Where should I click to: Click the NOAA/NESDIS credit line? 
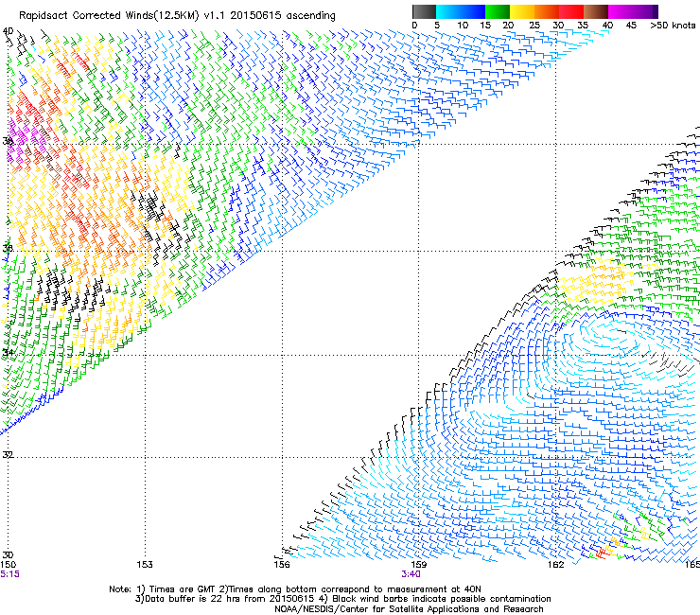(409, 609)
